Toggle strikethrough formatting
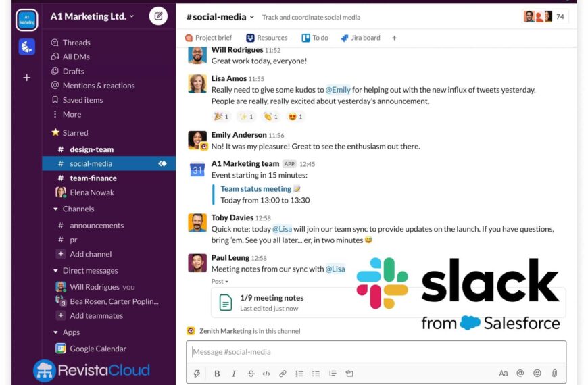The height and width of the screenshot is (385, 588). (251, 374)
